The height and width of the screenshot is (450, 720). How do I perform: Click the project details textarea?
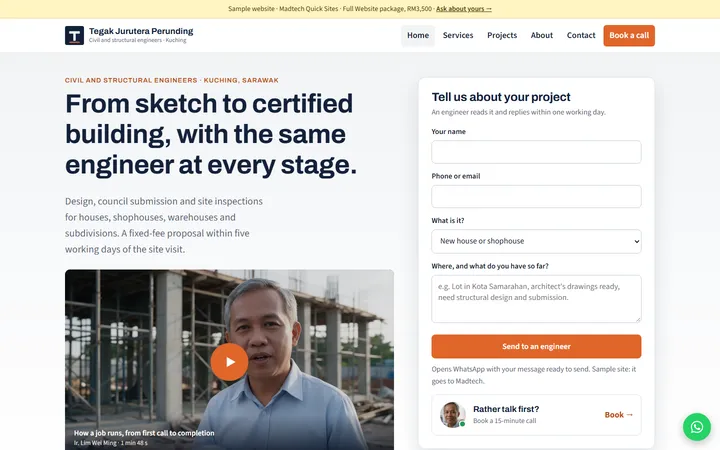point(536,299)
